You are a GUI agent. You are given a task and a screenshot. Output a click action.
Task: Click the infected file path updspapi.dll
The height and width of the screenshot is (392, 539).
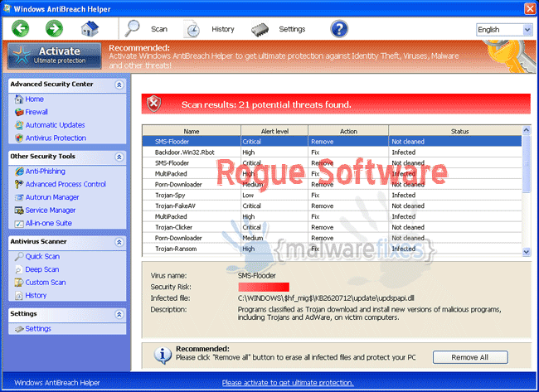326,298
